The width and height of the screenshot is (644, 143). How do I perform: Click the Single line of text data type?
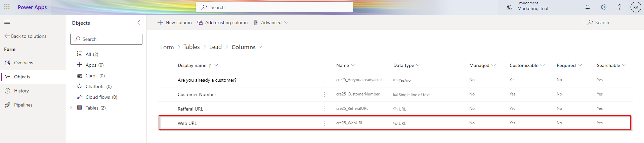412,95
